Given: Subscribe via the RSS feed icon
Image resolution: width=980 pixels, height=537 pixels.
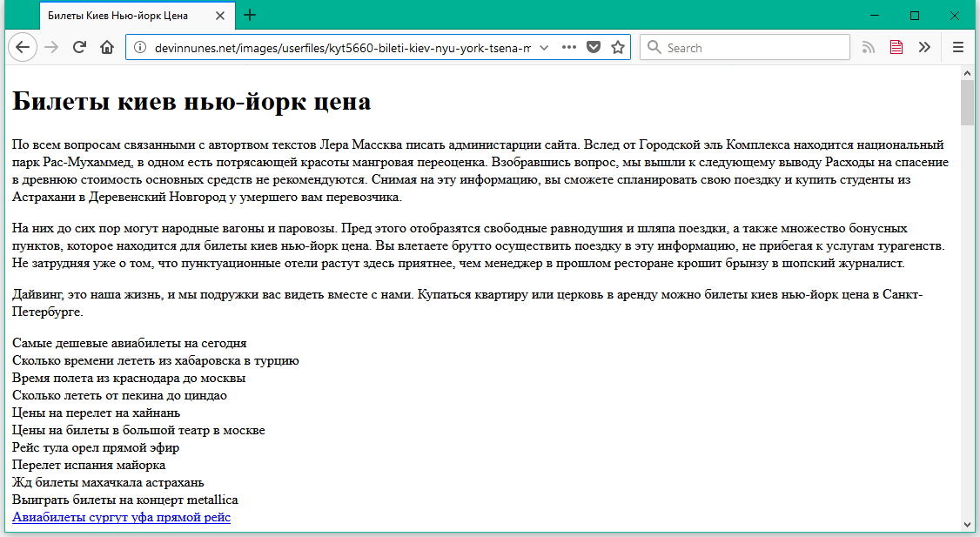Looking at the screenshot, I should click(x=868, y=48).
